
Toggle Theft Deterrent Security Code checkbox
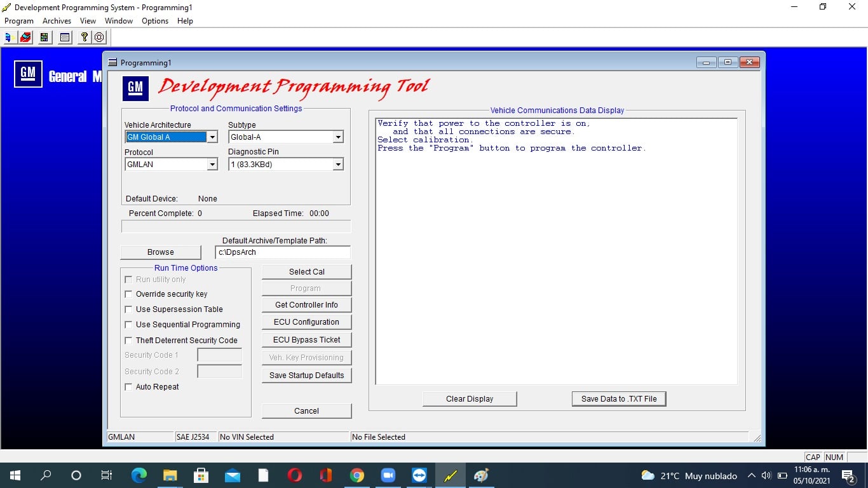click(x=128, y=341)
